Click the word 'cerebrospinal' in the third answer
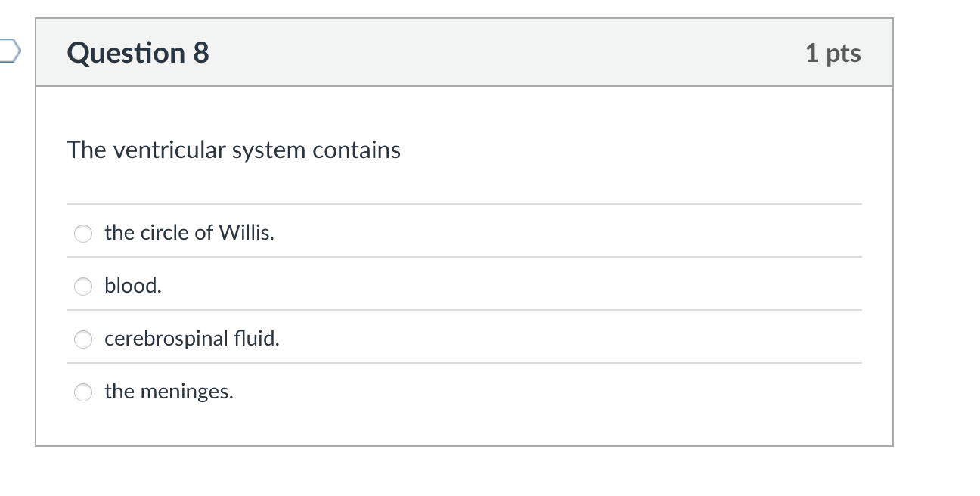The height and width of the screenshot is (496, 980). 162,339
